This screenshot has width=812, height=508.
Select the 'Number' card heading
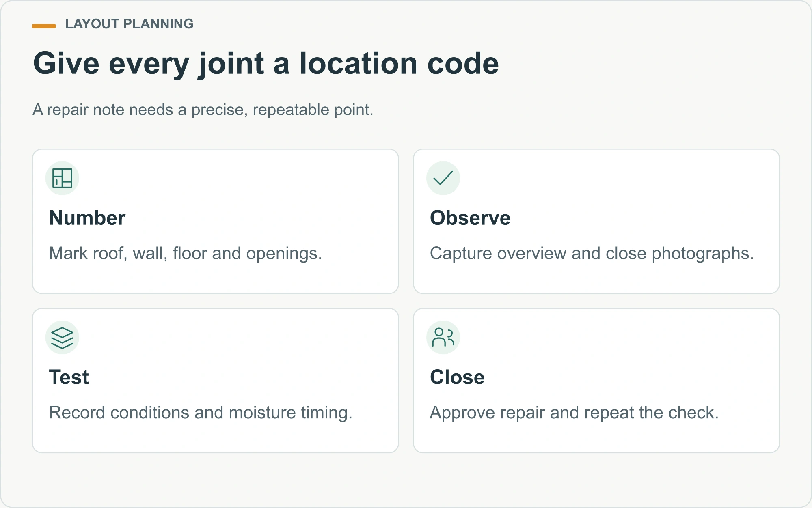point(87,218)
